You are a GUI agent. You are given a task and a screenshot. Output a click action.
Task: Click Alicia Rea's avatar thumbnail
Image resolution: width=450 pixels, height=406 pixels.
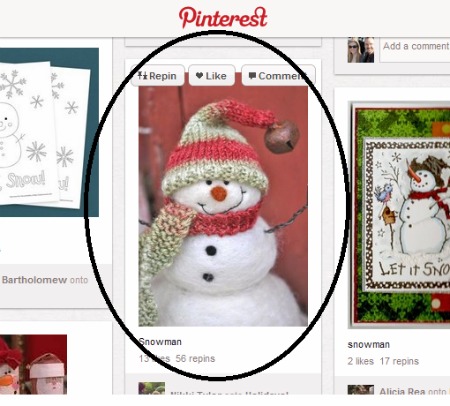click(x=360, y=390)
